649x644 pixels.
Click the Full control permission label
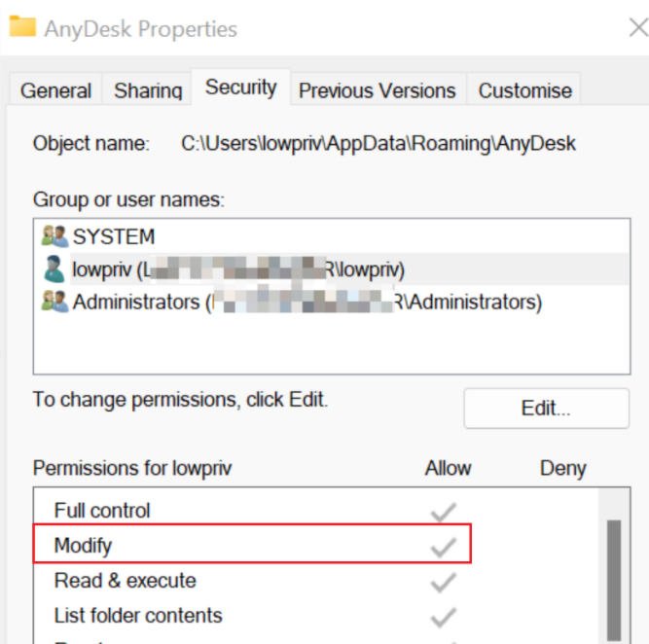pos(102,511)
